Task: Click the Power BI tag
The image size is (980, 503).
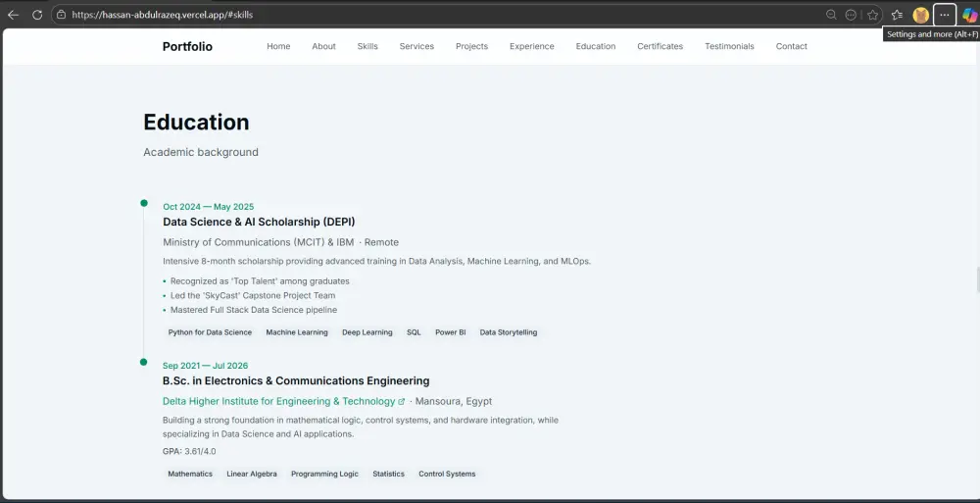Action: (x=451, y=332)
